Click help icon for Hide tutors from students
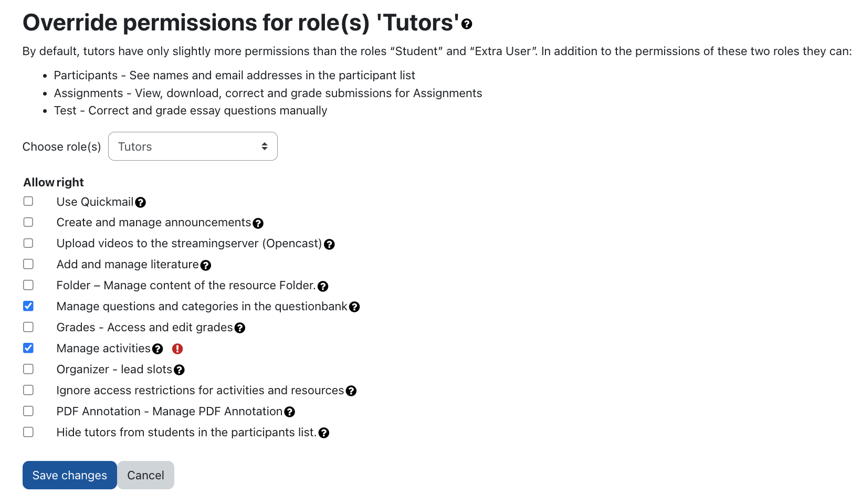Image resolution: width=861 pixels, height=504 pixels. (324, 433)
